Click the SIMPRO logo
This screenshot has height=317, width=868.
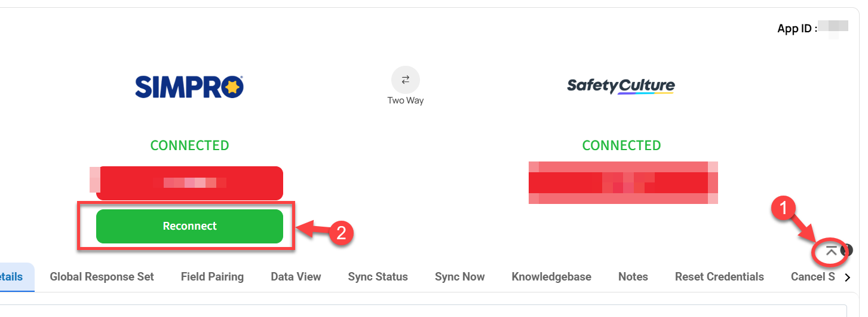189,87
